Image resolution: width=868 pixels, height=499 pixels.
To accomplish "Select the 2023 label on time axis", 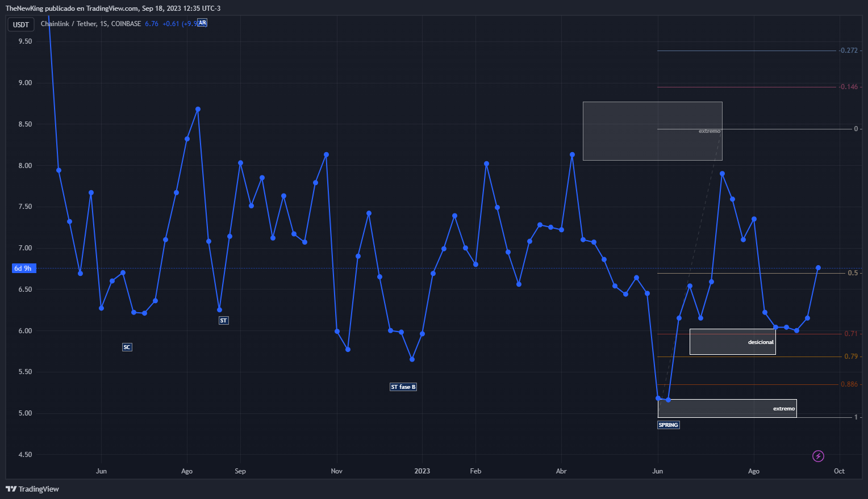I will [x=422, y=471].
